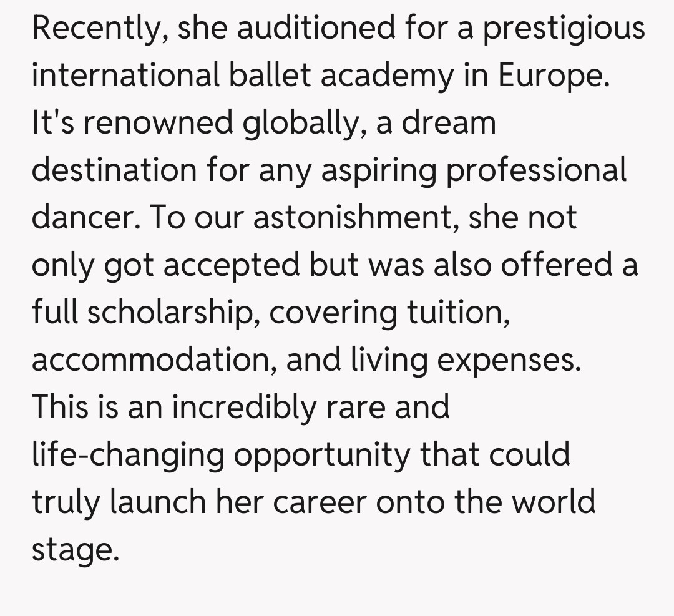The image size is (674, 616).
Task: Click the word "incredibly"
Action: pos(243,408)
